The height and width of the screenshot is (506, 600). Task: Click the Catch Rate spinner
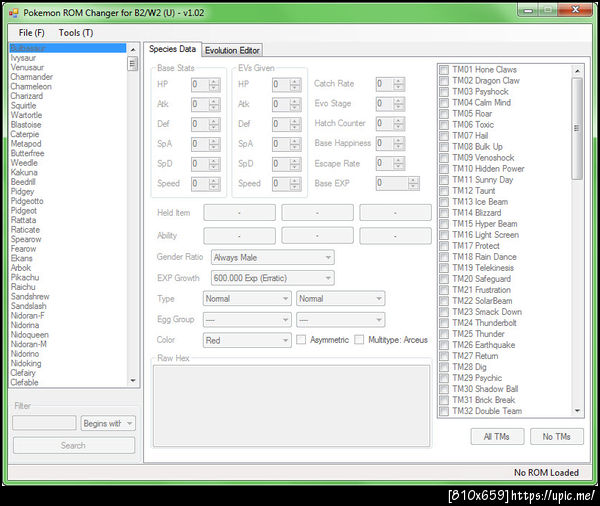click(390, 84)
